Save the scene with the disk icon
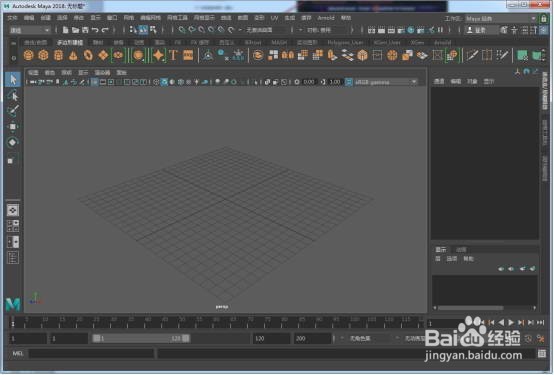This screenshot has height=375, width=554. [85, 30]
